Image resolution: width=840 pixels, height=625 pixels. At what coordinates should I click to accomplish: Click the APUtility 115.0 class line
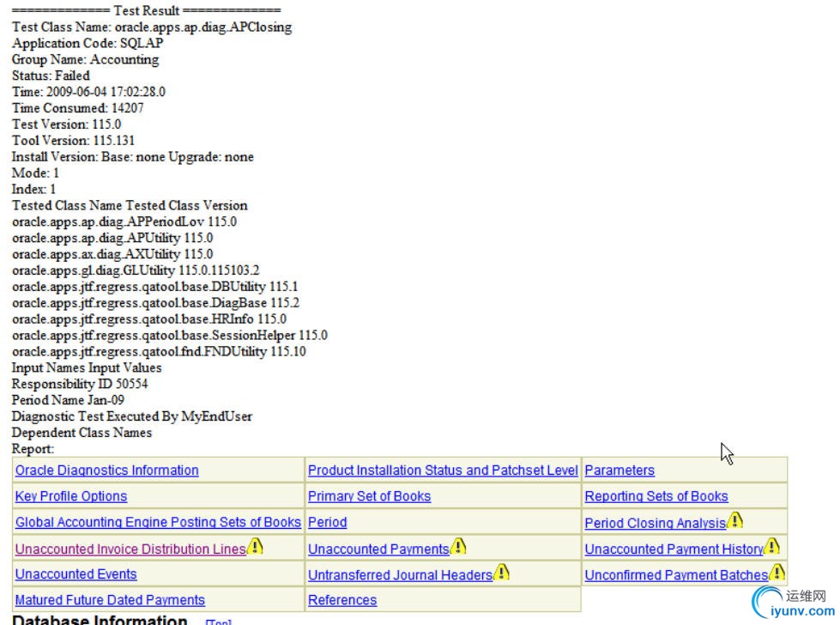pyautogui.click(x=112, y=238)
